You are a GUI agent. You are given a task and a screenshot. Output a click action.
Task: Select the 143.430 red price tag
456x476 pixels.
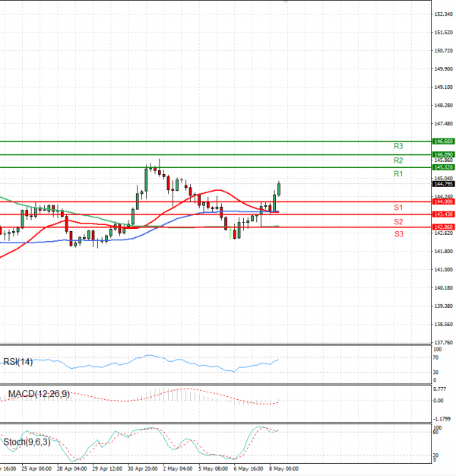(x=443, y=214)
